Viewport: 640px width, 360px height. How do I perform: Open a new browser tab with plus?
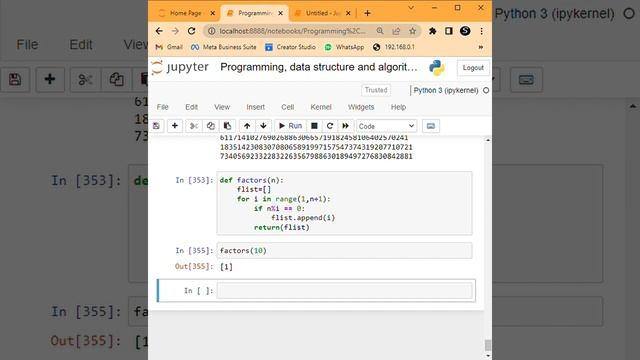pyautogui.click(x=367, y=13)
